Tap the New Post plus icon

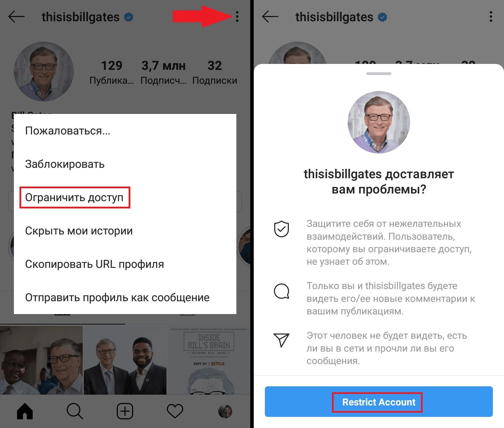(125, 411)
